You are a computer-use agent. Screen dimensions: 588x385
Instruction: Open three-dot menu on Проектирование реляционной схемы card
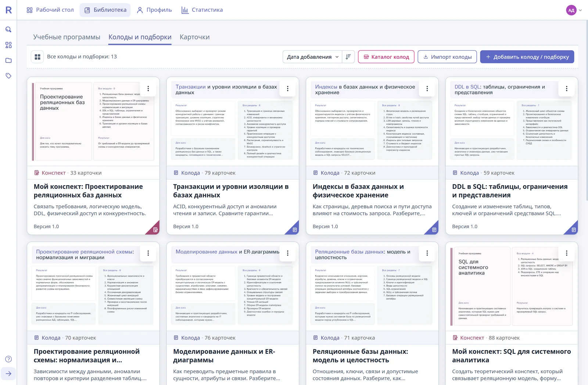click(148, 253)
